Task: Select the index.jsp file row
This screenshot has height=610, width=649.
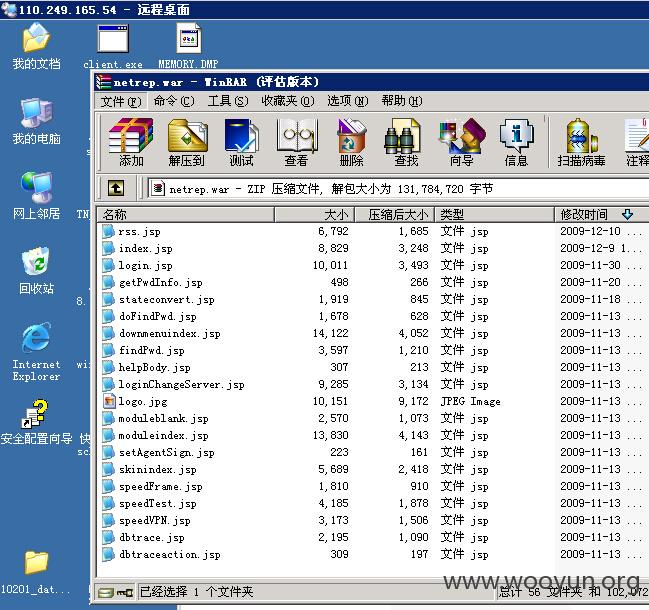Action: (373, 248)
